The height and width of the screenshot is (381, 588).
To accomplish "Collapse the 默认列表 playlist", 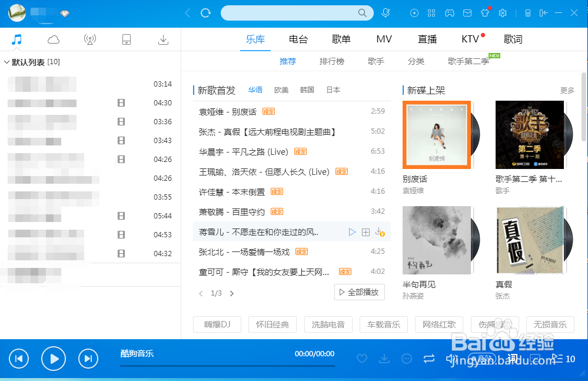I will point(6,62).
